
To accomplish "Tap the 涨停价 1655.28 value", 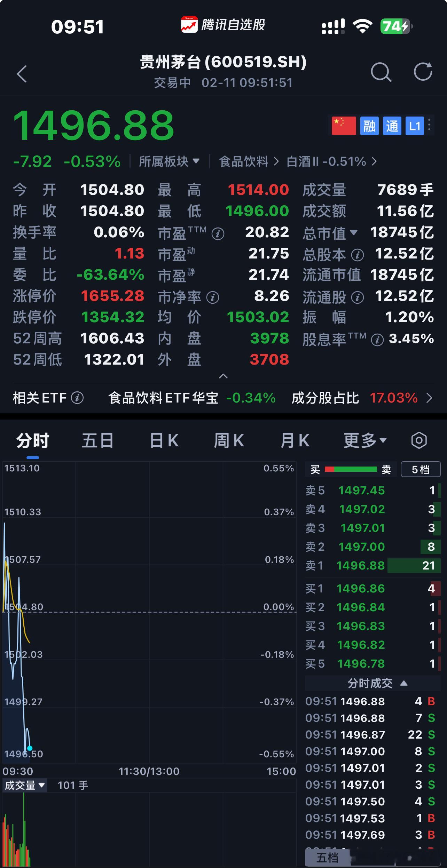I will [x=112, y=296].
